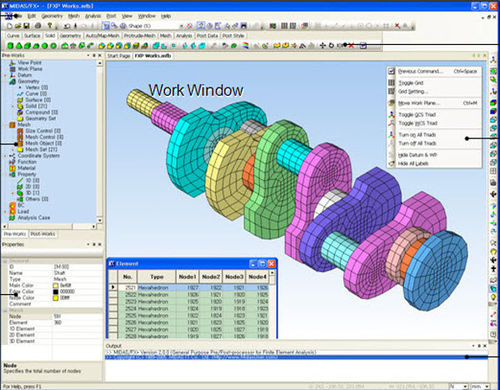Toggle WCS Triad in context menu
This screenshot has height=390, width=500.
(x=418, y=123)
